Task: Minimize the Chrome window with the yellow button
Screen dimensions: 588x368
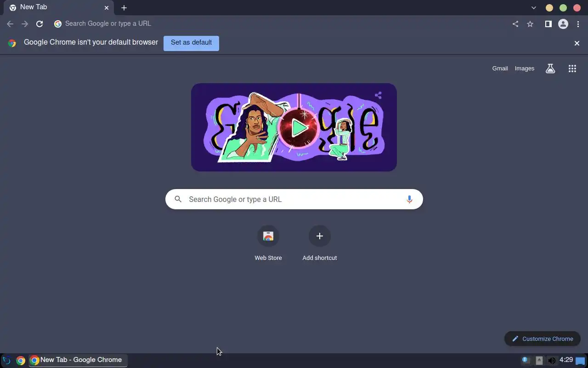Action: 549,8
